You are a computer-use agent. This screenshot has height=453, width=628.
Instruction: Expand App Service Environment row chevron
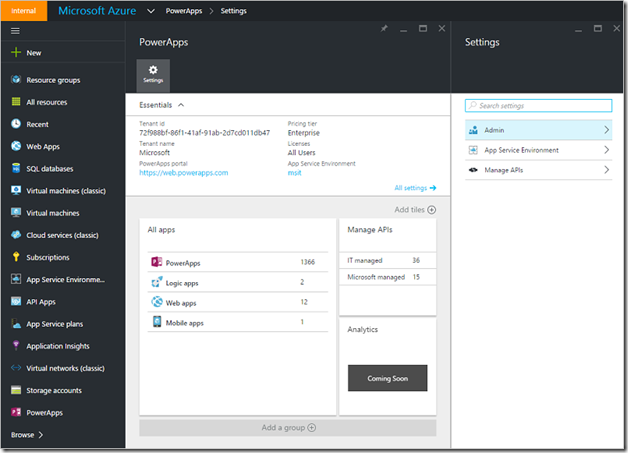pos(606,150)
